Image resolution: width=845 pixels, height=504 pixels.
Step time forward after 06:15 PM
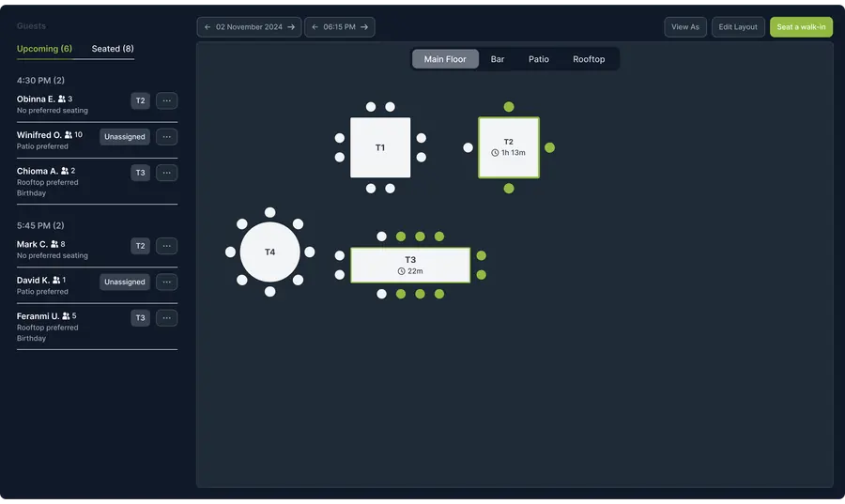click(x=364, y=27)
